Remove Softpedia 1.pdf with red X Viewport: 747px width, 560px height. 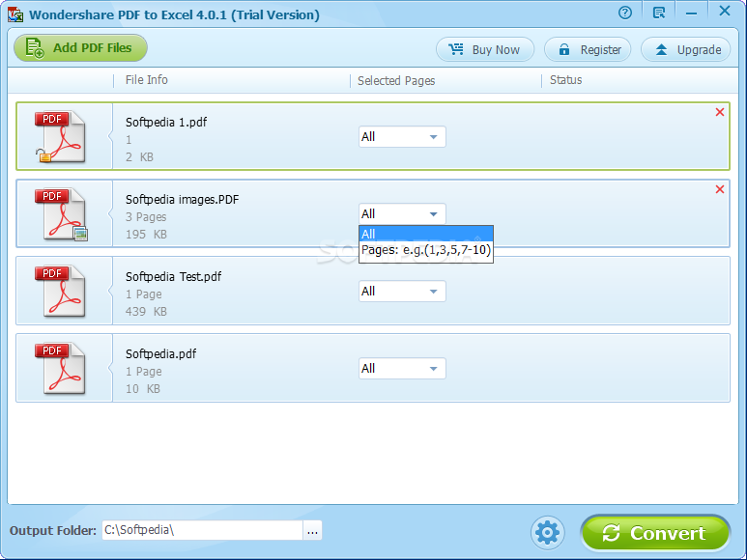click(720, 112)
